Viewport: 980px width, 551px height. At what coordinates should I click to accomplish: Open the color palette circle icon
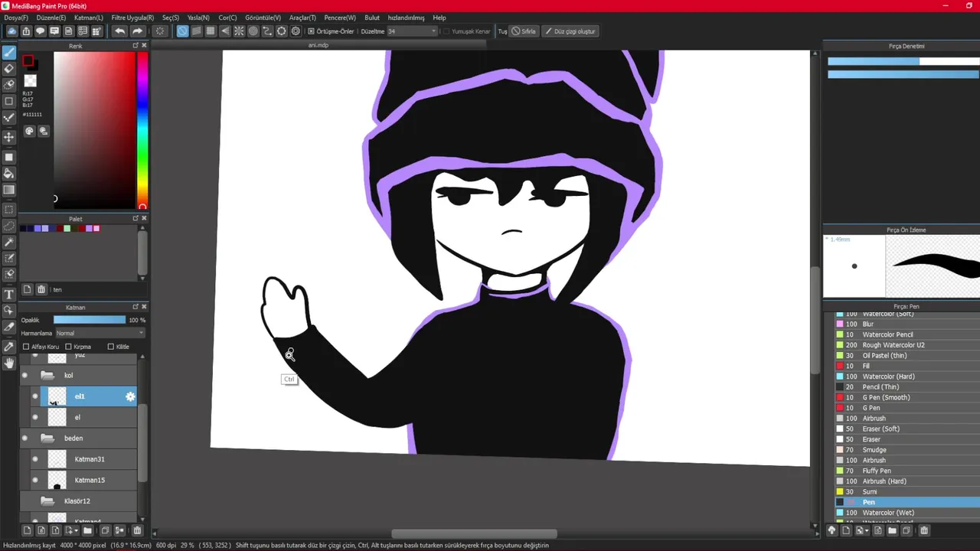(29, 131)
